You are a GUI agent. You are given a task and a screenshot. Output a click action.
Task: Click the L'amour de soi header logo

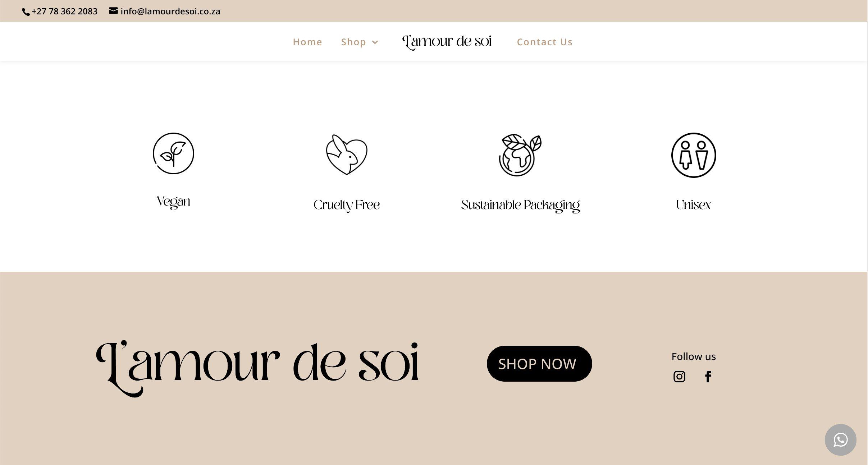point(447,42)
